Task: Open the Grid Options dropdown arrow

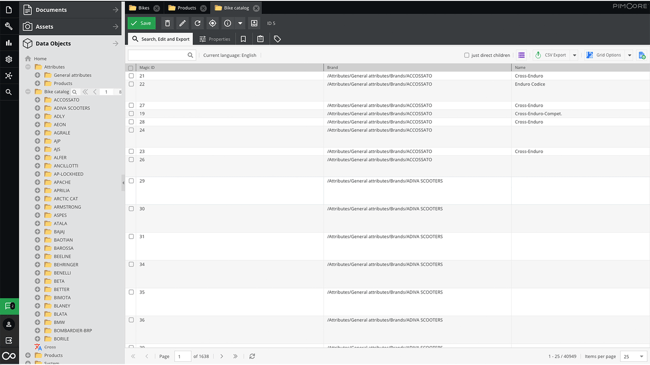Action: (629, 55)
